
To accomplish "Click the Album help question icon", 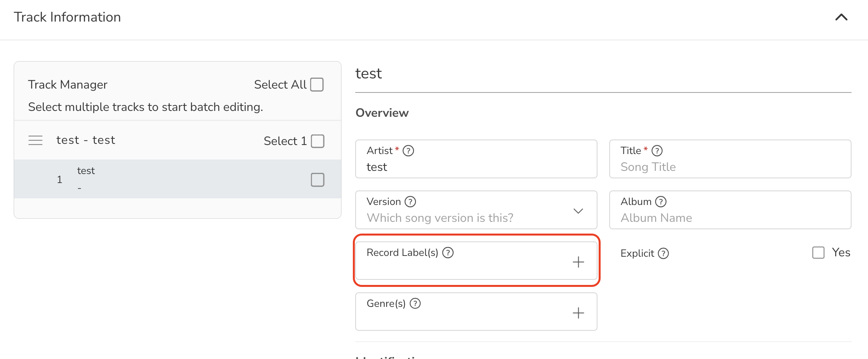I will (661, 202).
